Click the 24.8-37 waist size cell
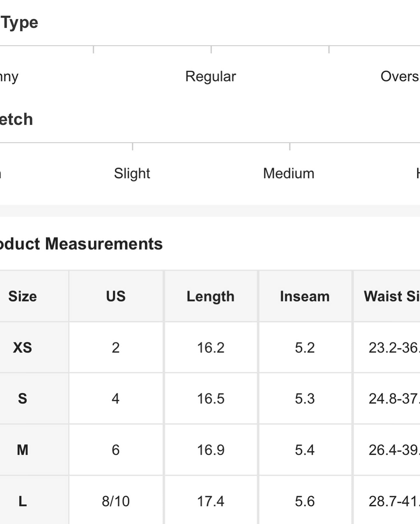This screenshot has height=524, width=420. pyautogui.click(x=394, y=399)
